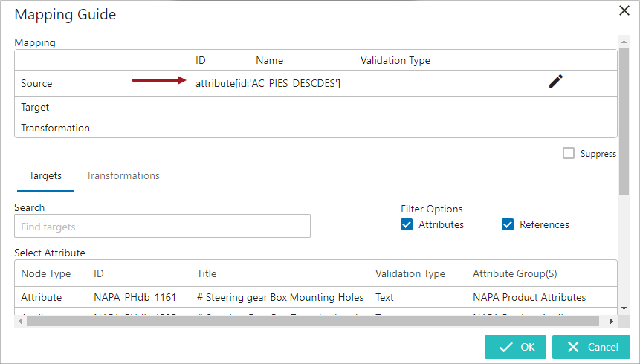The height and width of the screenshot is (364, 640).
Task: Click the Find targets search field
Action: coord(162,227)
